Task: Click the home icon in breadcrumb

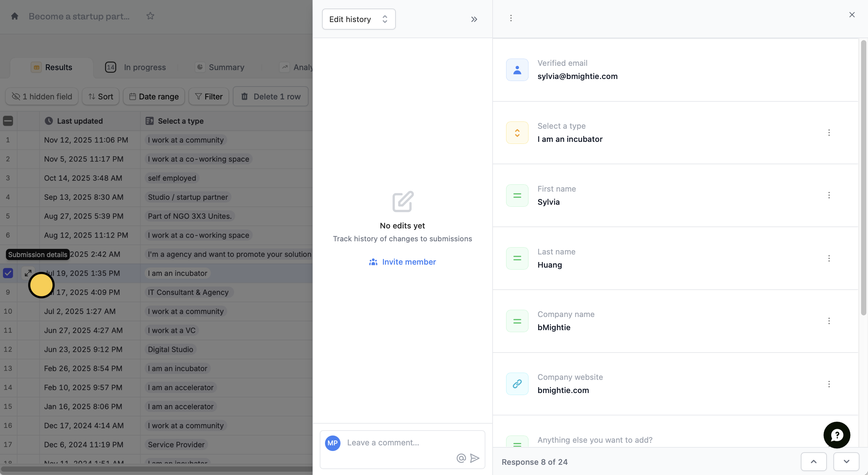Action: (14, 16)
